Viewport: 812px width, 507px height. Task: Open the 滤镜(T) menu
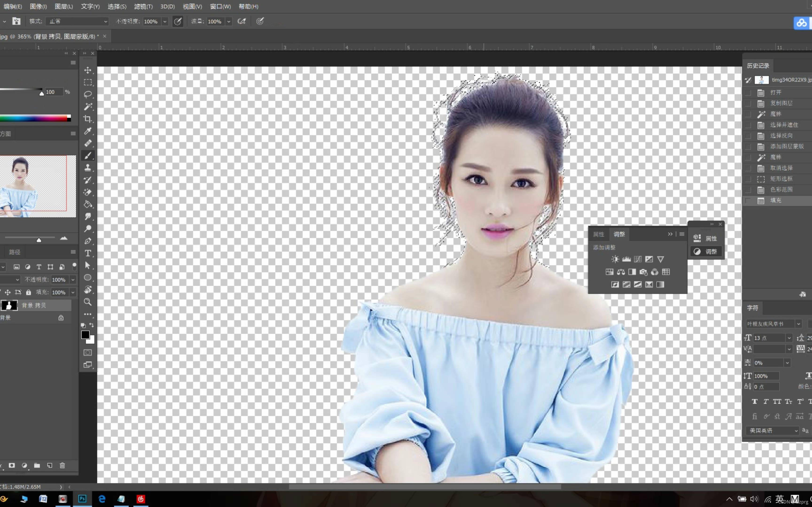point(143,6)
